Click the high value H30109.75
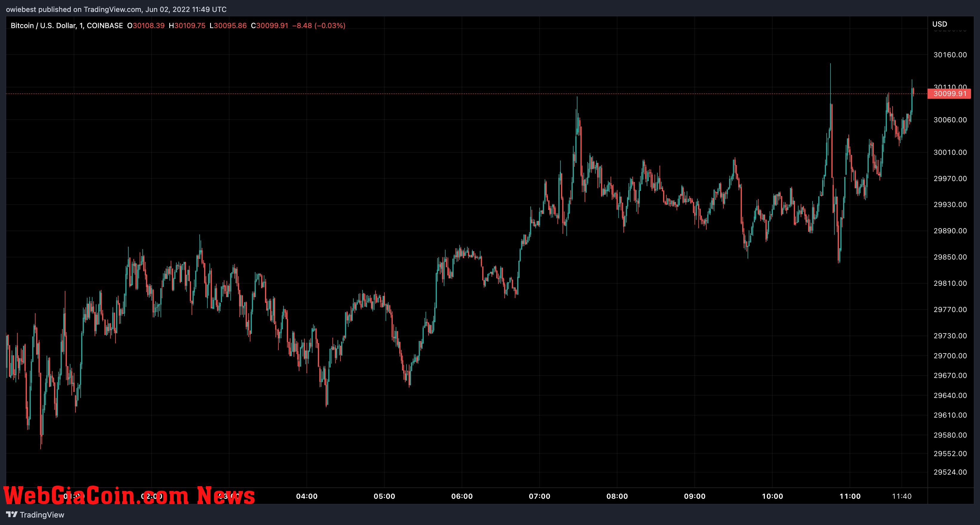This screenshot has width=980, height=525. [x=187, y=25]
